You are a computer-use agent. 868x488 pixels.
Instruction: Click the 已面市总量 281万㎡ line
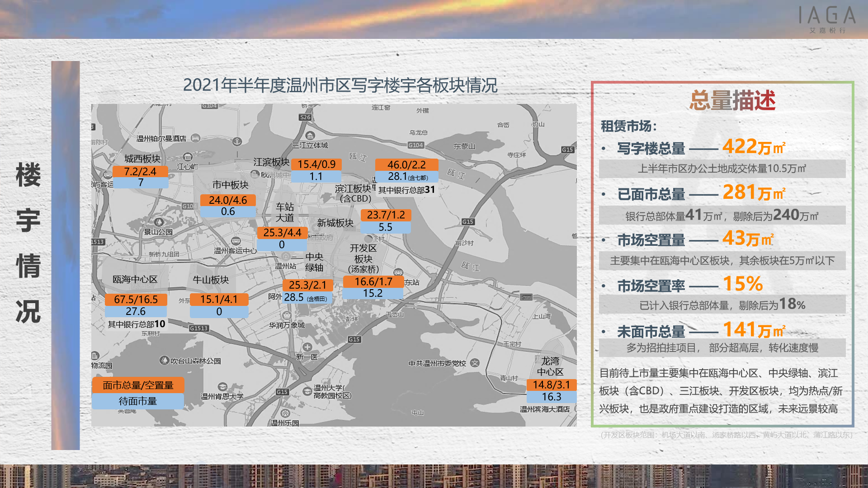(701, 193)
